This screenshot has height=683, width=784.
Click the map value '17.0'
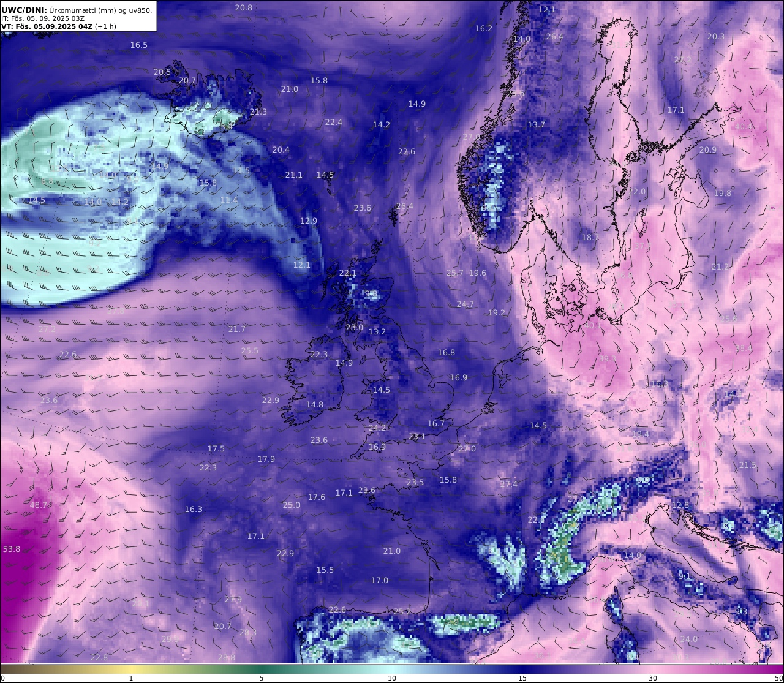380,581
